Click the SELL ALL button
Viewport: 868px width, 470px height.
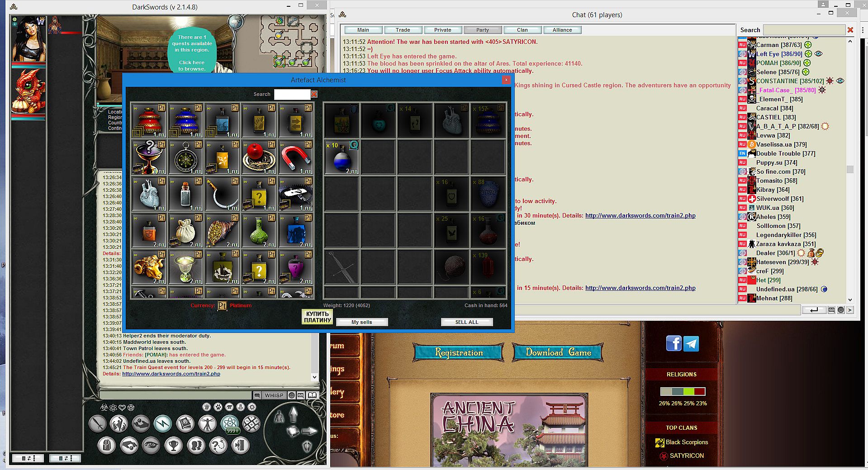(x=467, y=322)
